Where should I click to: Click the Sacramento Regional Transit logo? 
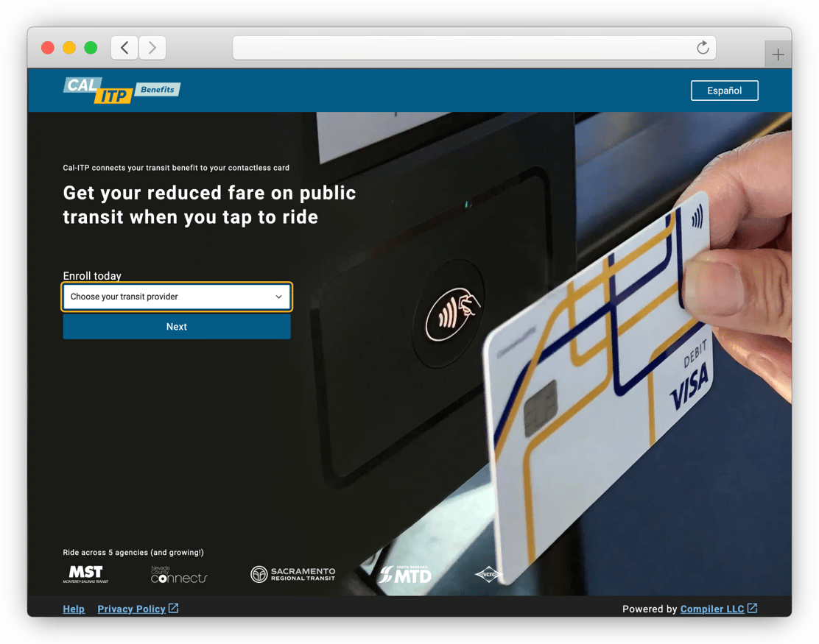292,574
